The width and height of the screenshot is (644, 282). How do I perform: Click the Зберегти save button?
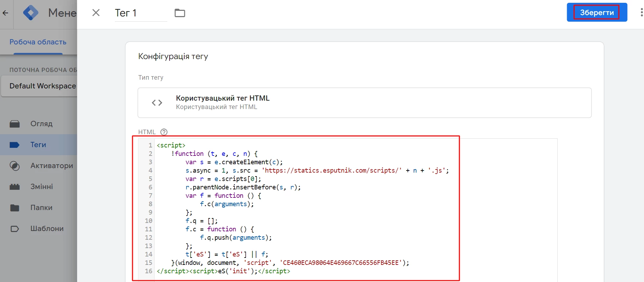click(597, 13)
